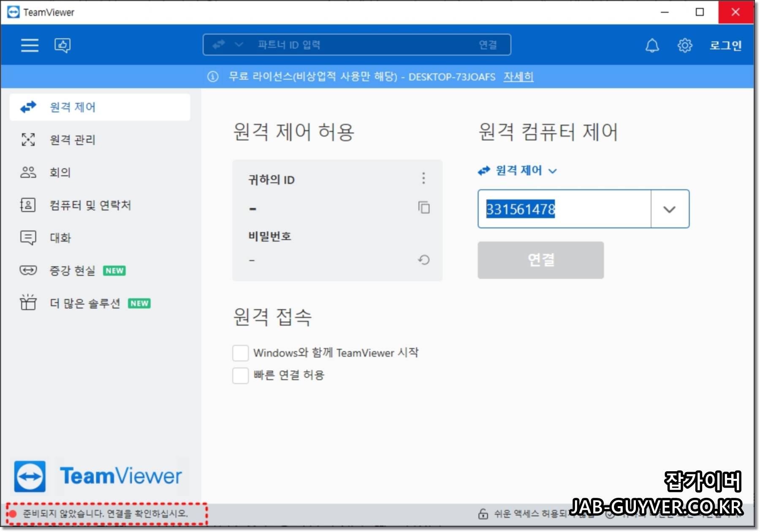Click the NEW badge beside 증강 현실
The image size is (760, 532).
point(114,270)
